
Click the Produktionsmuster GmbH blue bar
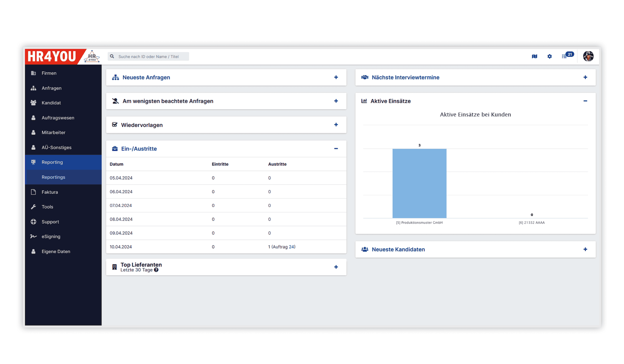[419, 184]
